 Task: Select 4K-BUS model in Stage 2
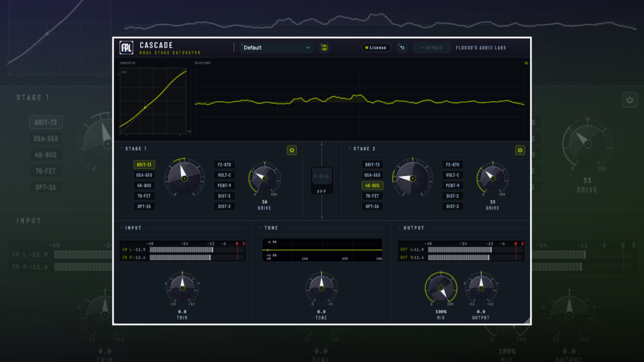tap(372, 185)
